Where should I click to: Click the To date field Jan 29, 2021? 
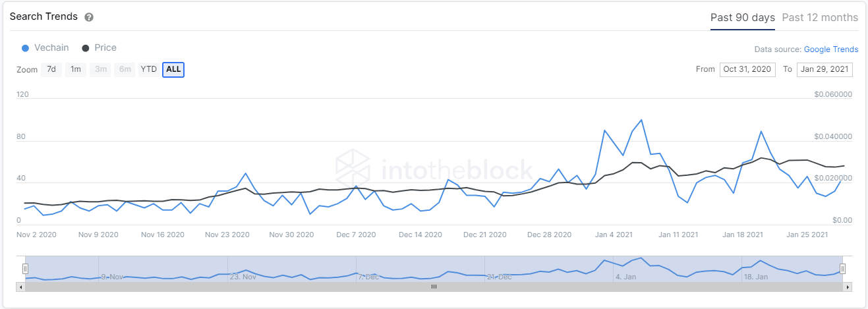point(824,69)
